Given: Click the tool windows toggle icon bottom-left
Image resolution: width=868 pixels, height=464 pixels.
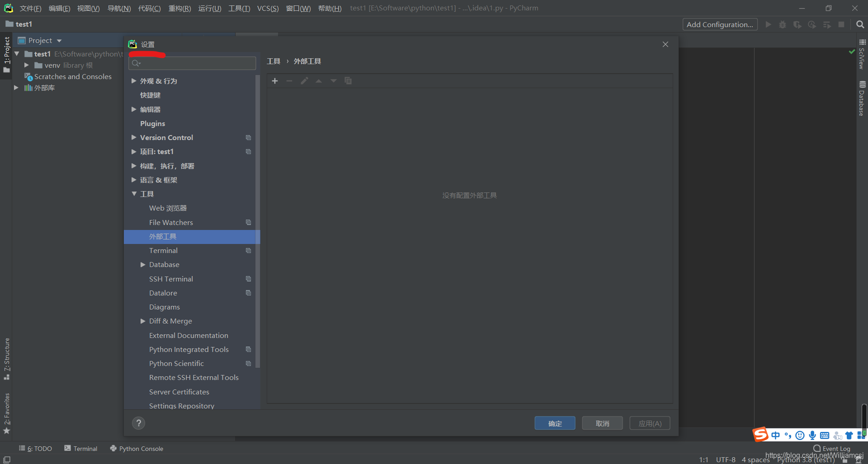Looking at the screenshot, I should [7, 459].
